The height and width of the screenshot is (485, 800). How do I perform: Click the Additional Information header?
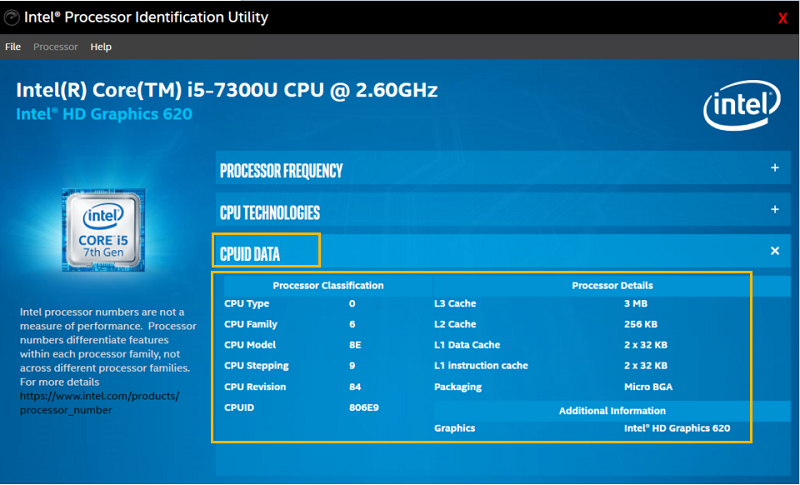coord(612,411)
